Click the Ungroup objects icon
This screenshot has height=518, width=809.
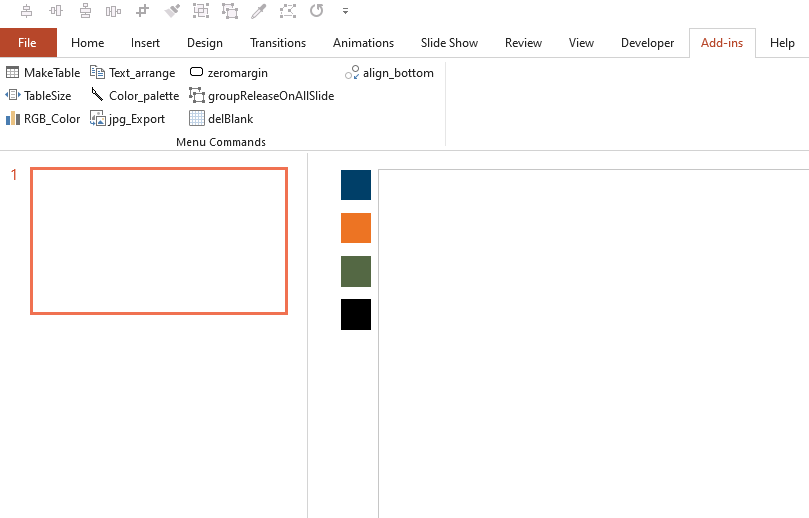pos(230,11)
